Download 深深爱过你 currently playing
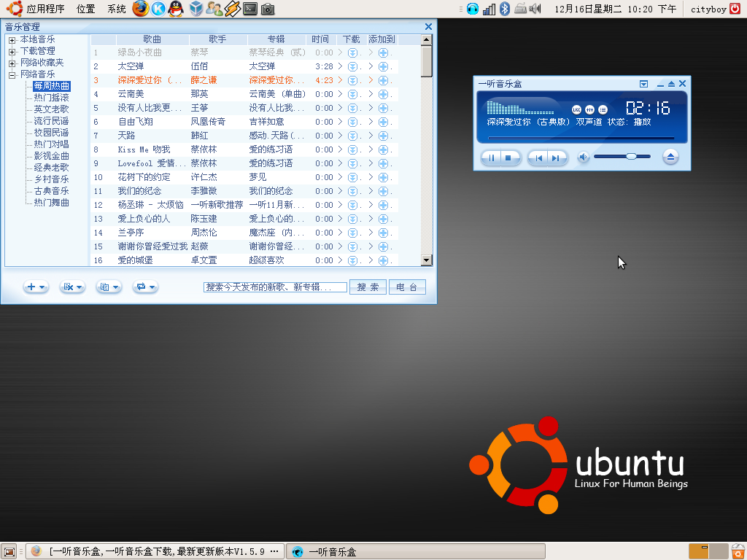This screenshot has width=747, height=560. [x=352, y=80]
